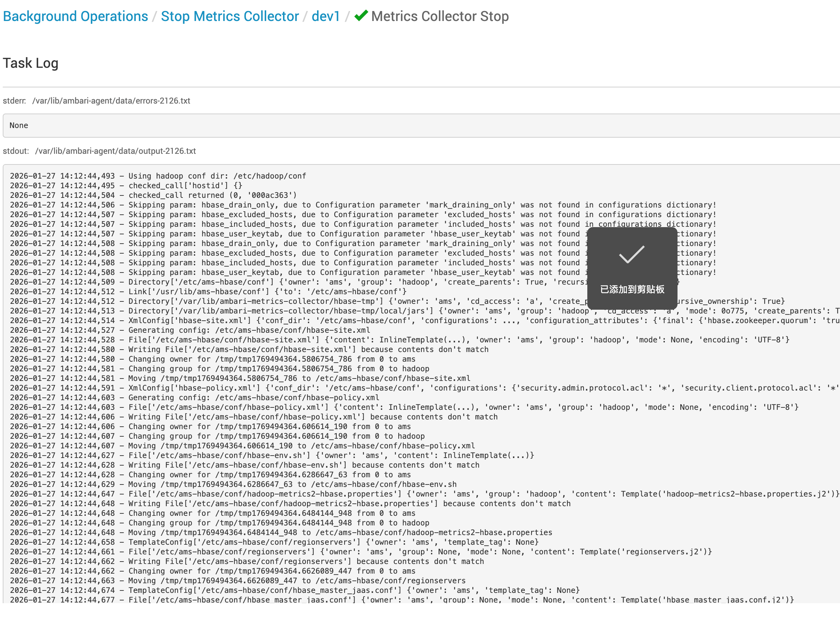Screen dimensions: 840x618
Task: Click the Link /usr/lib/ams-hbase/conf log line
Action: [x=208, y=291]
